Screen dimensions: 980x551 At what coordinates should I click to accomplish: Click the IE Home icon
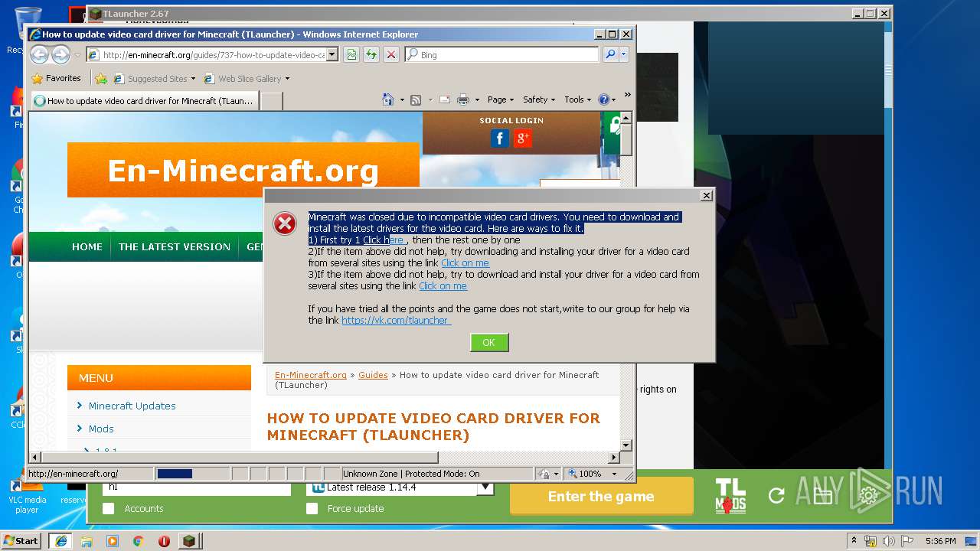click(x=387, y=99)
